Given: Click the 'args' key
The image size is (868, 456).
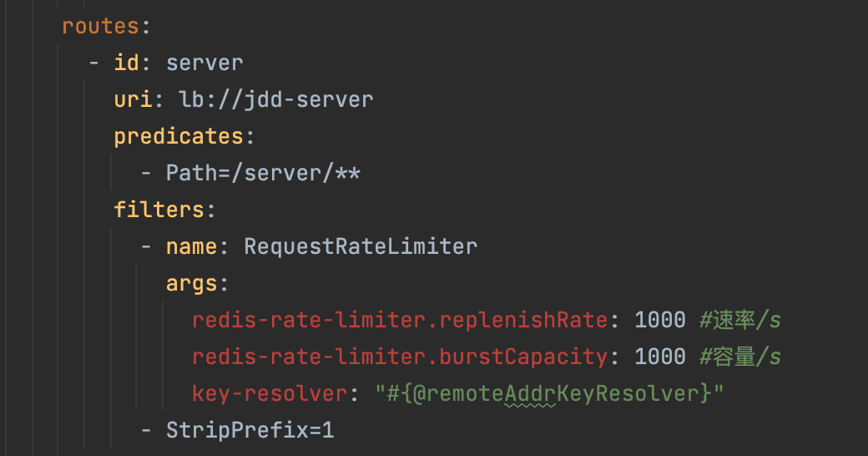Looking at the screenshot, I should coord(191,284).
